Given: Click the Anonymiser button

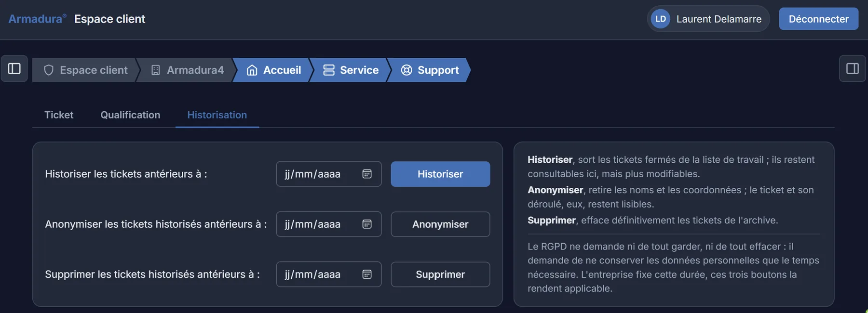Looking at the screenshot, I should (x=440, y=224).
